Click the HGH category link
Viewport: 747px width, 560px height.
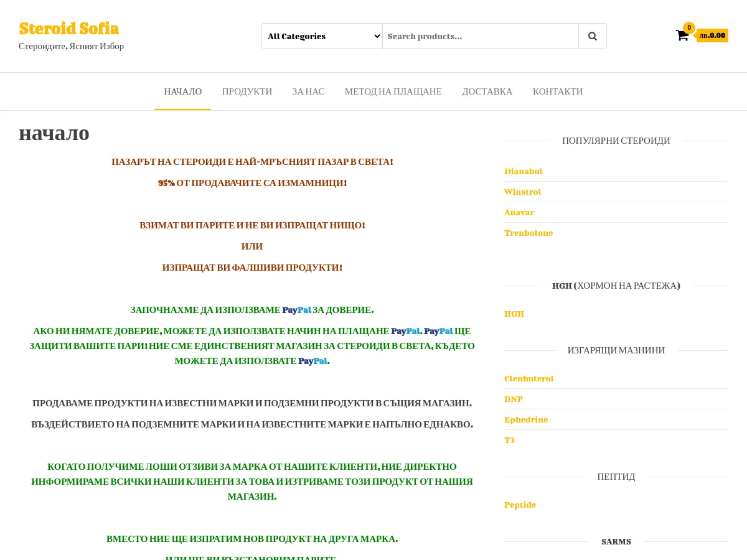click(x=514, y=314)
